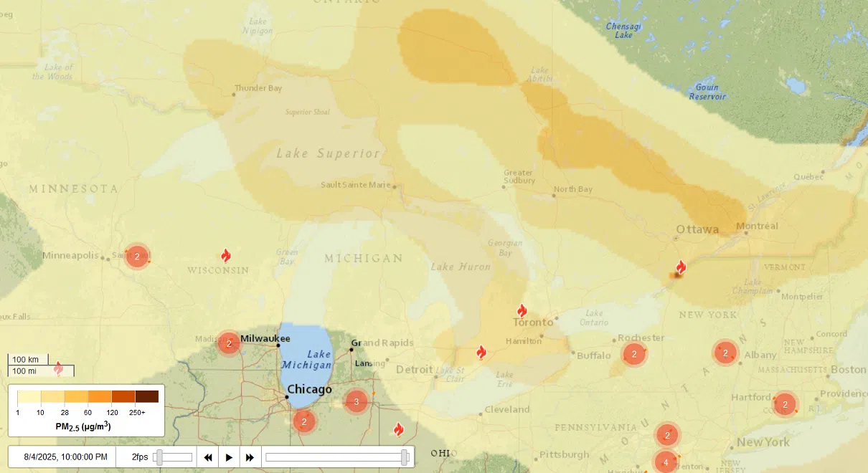Click the Toronto city label
868x473 pixels.
point(533,322)
